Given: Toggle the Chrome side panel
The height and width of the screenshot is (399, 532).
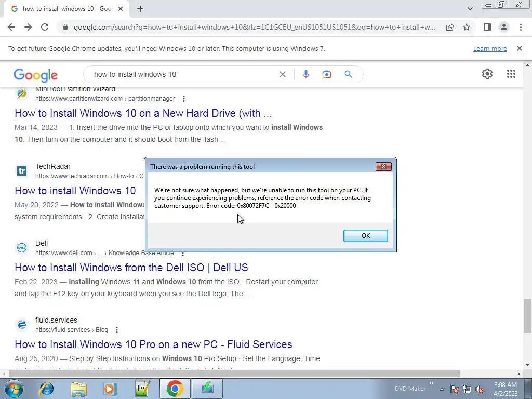Looking at the screenshot, I should pyautogui.click(x=487, y=27).
